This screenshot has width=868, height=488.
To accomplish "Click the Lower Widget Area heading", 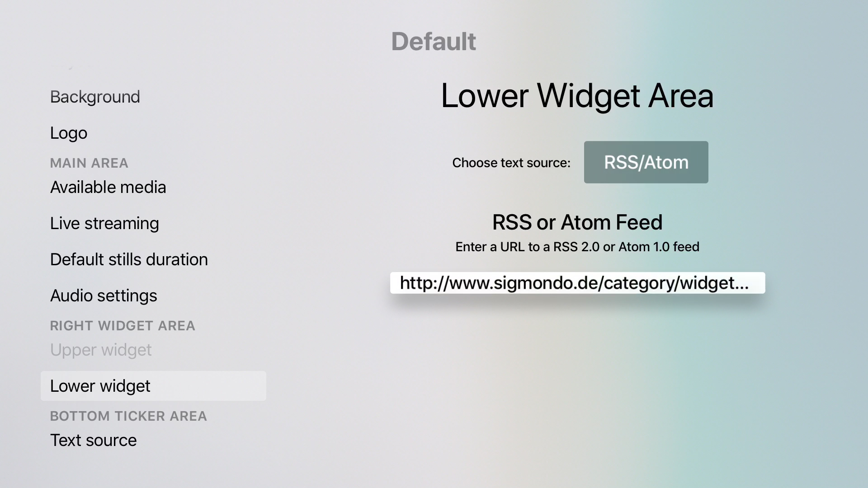I will click(577, 96).
